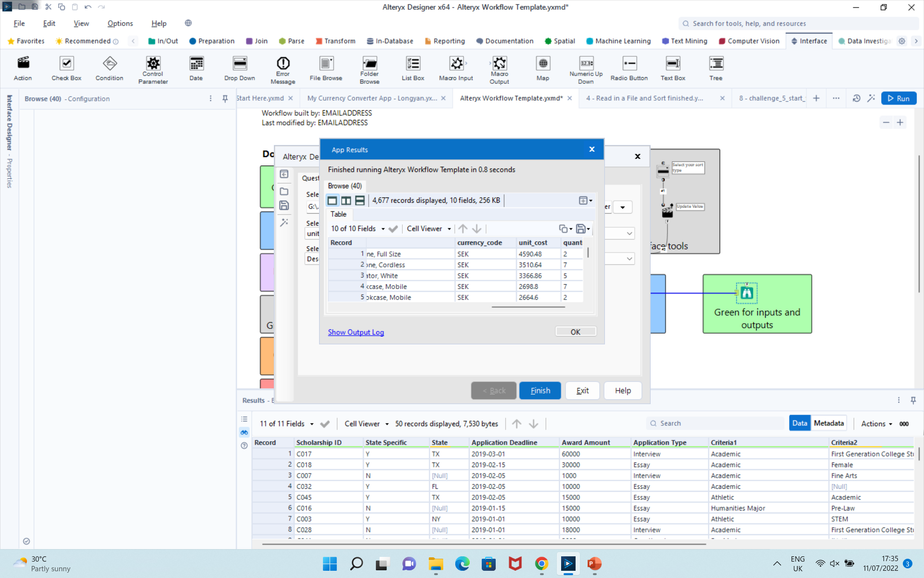
Task: Open the File menu
Action: coord(19,23)
